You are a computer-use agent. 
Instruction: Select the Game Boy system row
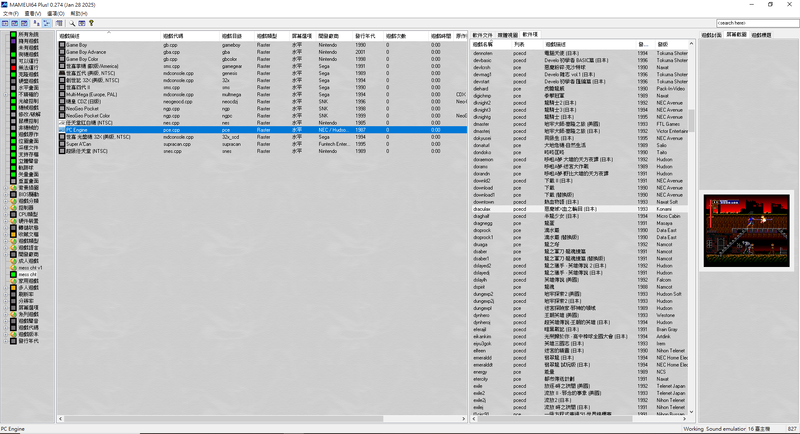tap(262, 45)
